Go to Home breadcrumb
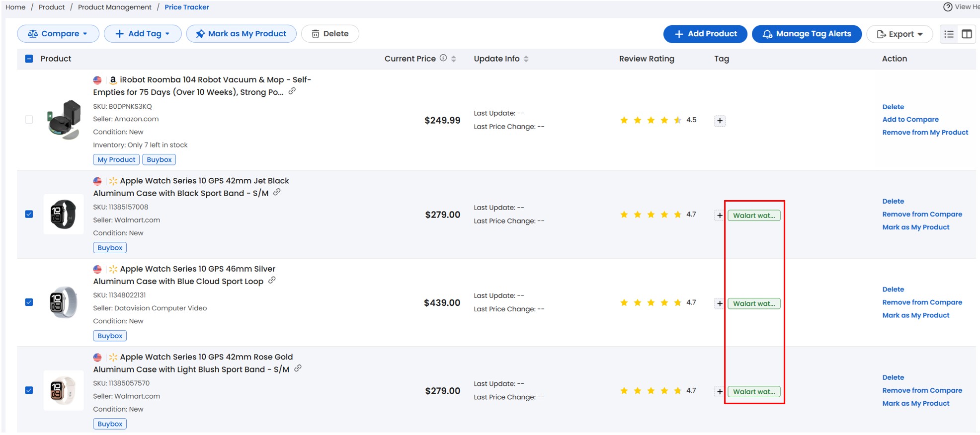 (15, 7)
